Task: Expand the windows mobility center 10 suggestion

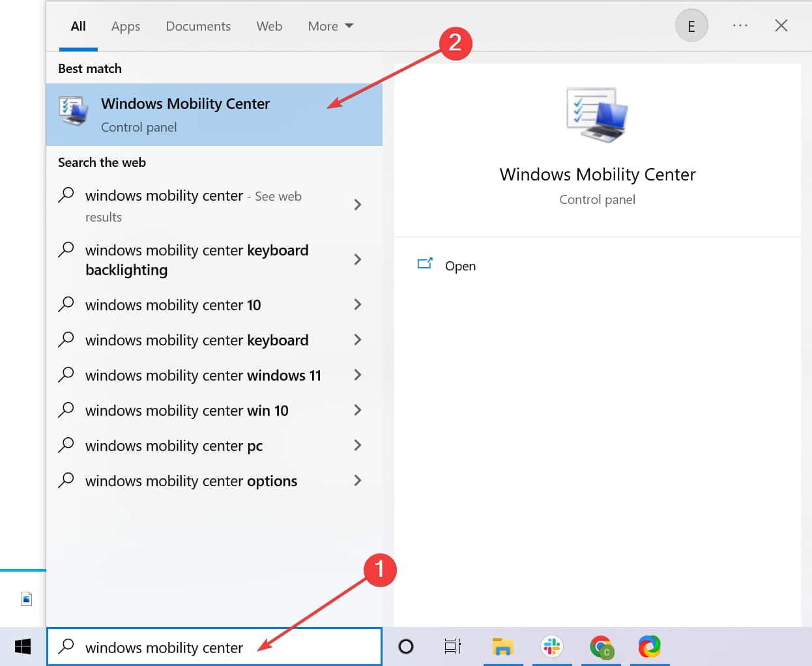Action: 357,304
